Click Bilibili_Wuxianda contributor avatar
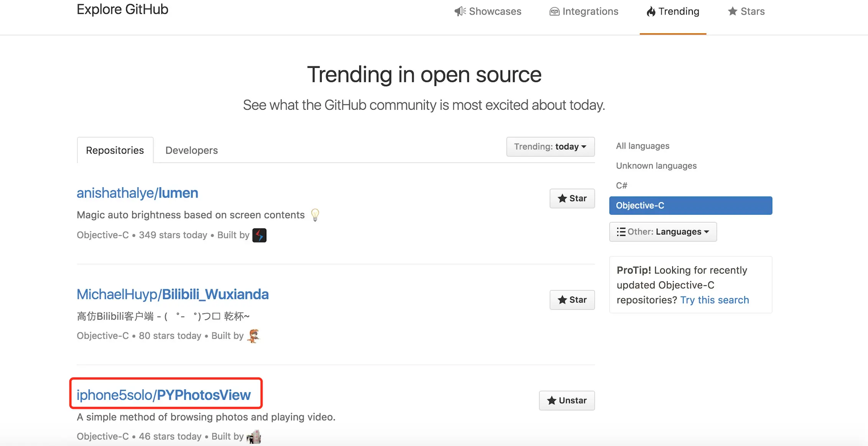This screenshot has width=868, height=446. [x=253, y=336]
